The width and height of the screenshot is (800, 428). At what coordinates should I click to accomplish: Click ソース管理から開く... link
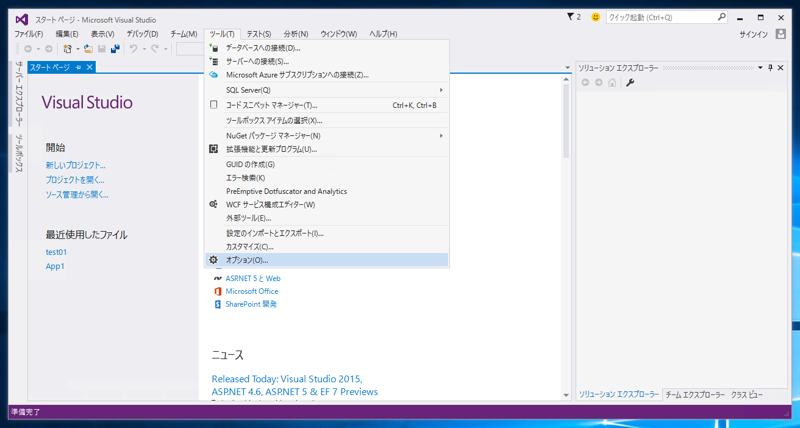(x=77, y=195)
